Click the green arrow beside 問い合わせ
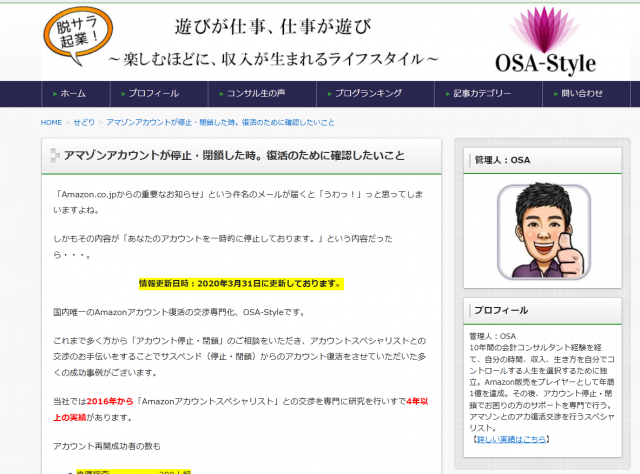640x474 pixels. pyautogui.click(x=556, y=94)
